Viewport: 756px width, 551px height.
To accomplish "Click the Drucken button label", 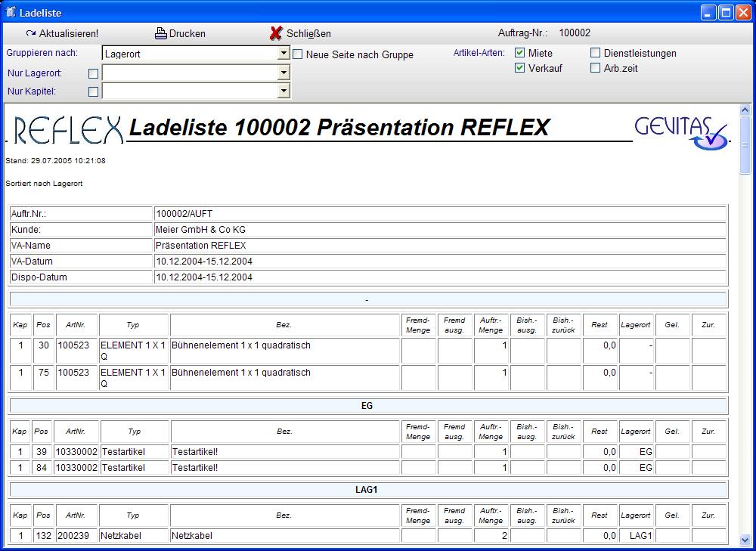I will 187,34.
